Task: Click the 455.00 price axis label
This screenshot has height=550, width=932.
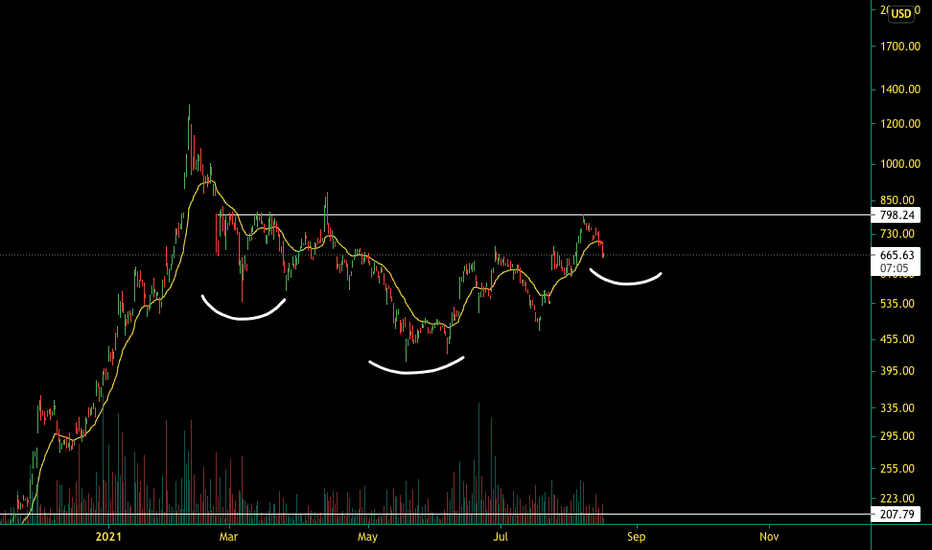Action: [897, 340]
